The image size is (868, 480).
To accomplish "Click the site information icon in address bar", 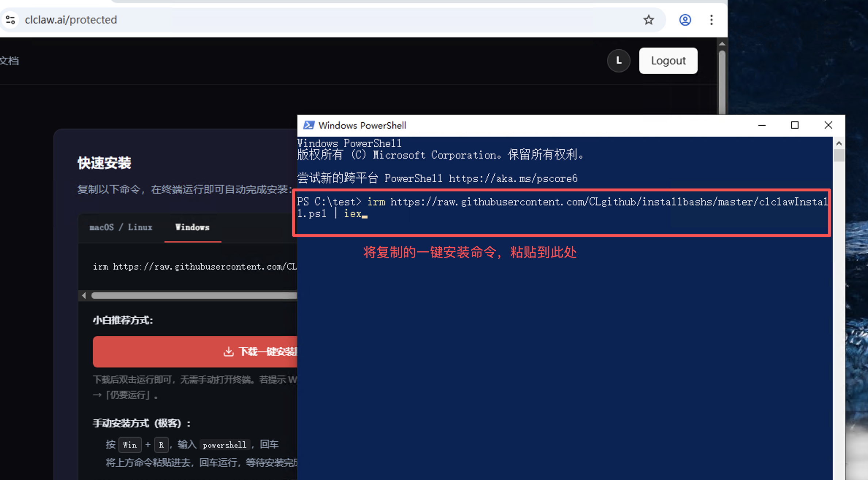I will pos(11,20).
